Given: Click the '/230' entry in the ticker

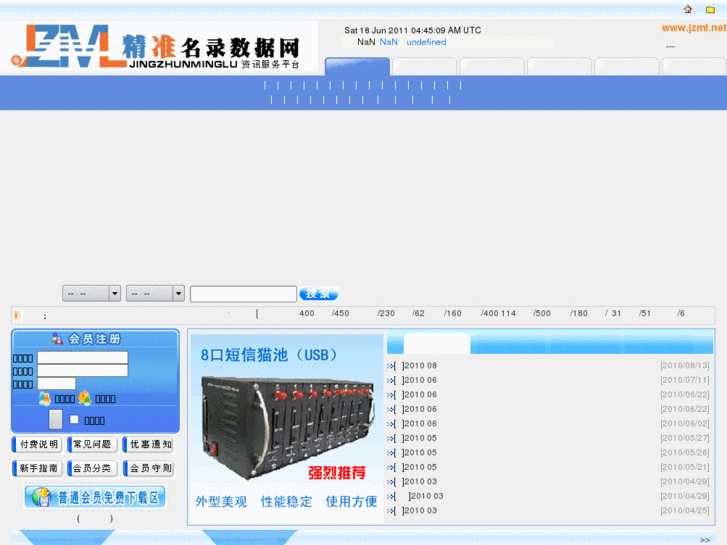Looking at the screenshot, I should click(386, 314).
